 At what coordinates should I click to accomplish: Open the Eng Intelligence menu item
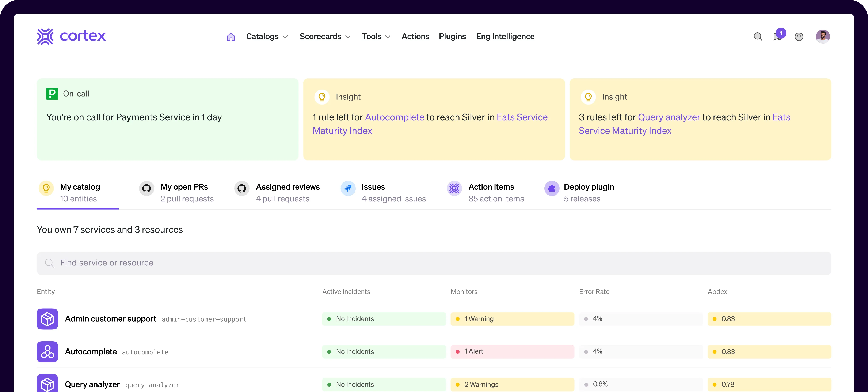[x=505, y=36]
